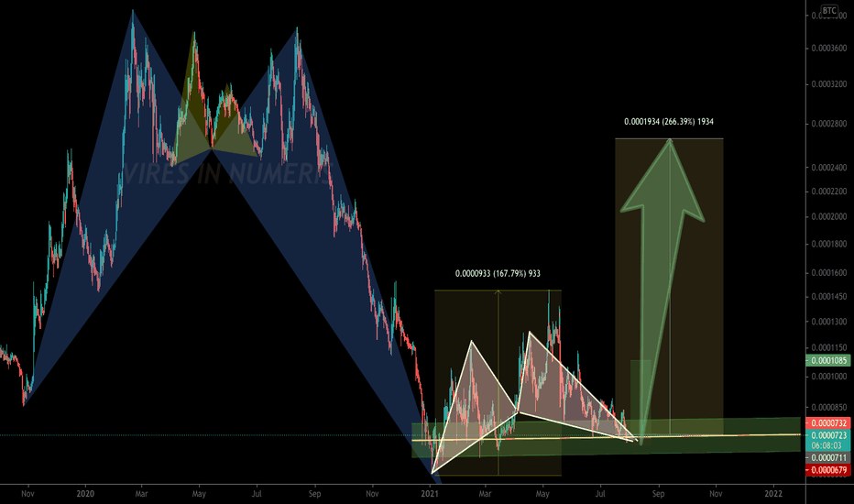Click the 0.0003200 price axis label

[x=829, y=84]
